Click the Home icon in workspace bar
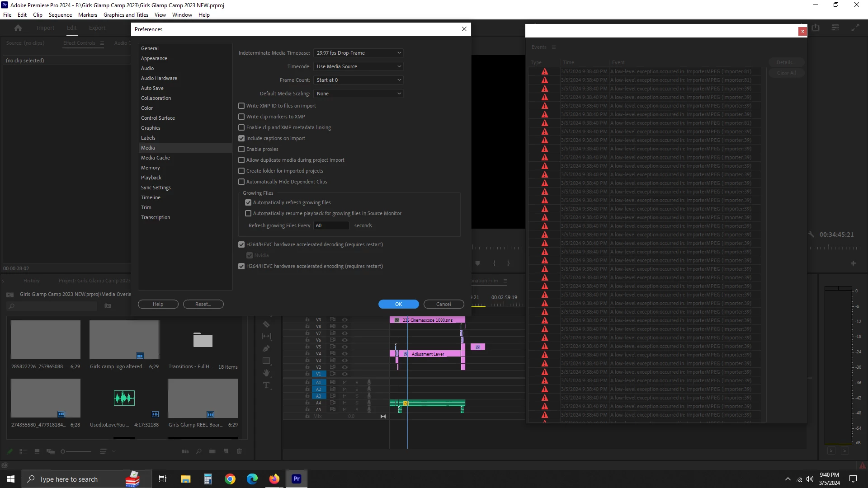This screenshot has height=488, width=868. 18,28
